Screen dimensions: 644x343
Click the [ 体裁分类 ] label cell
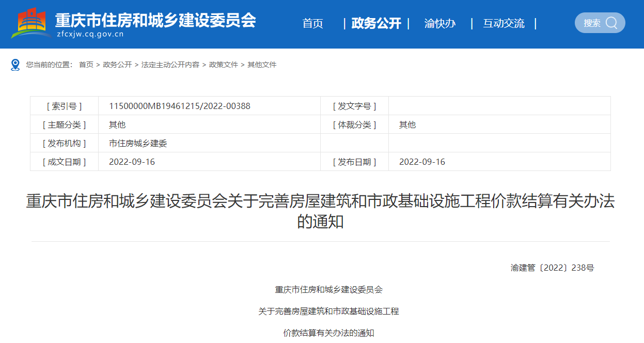[x=355, y=124]
